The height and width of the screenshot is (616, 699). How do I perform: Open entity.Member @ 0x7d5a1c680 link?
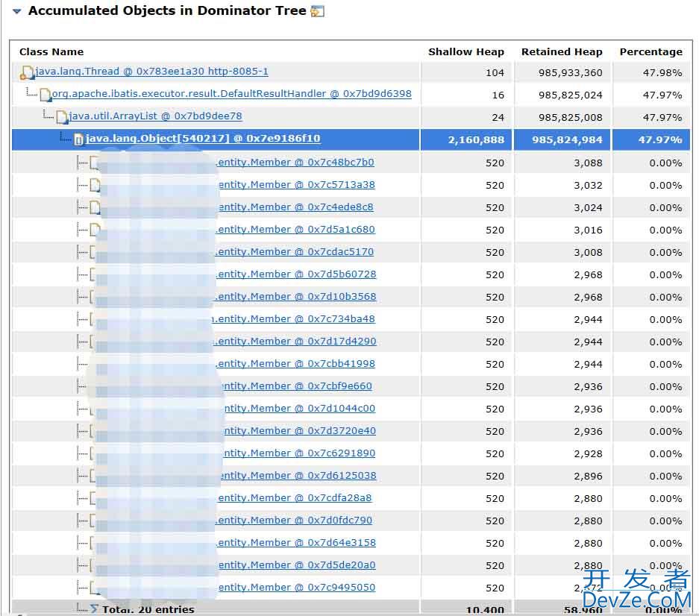click(x=295, y=229)
